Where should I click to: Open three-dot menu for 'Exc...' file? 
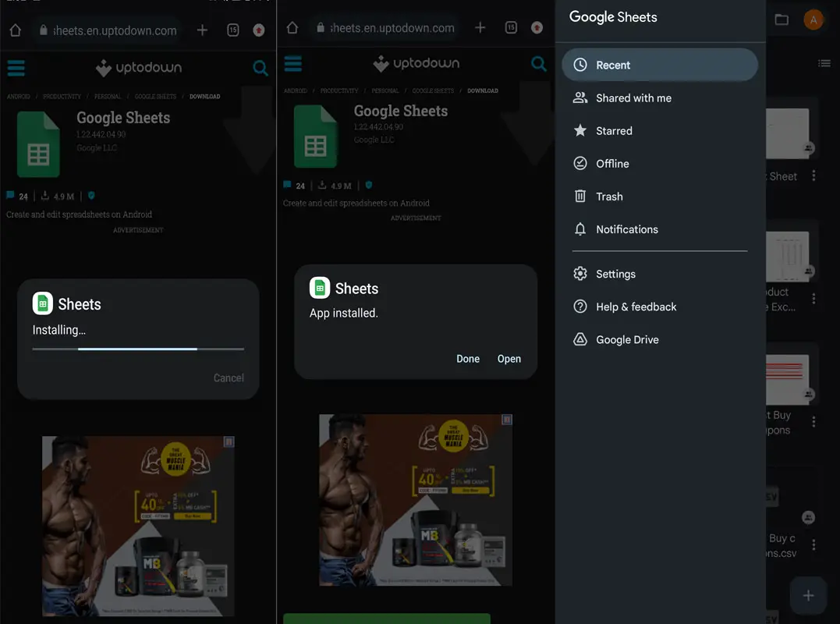pyautogui.click(x=813, y=299)
